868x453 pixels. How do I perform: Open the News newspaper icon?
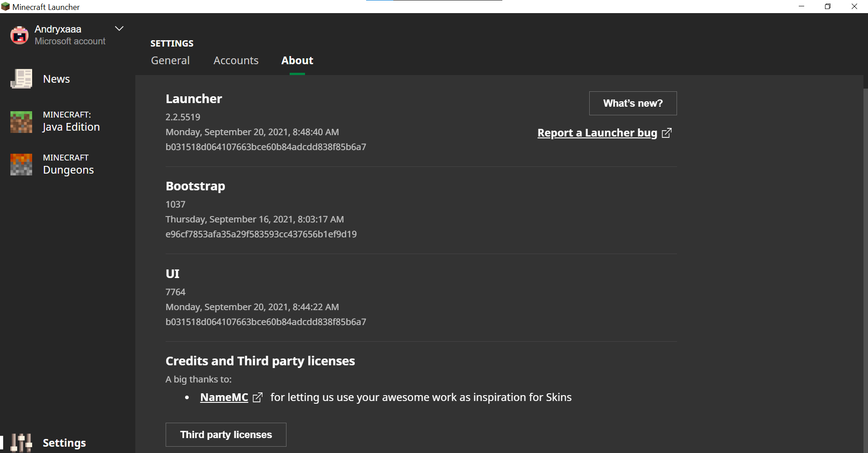pos(21,79)
